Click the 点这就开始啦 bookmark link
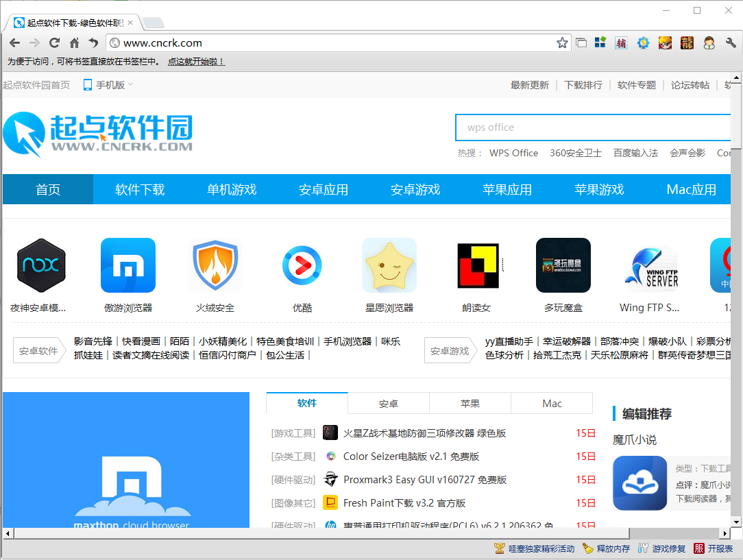Screen dimensions: 743x560 [x=196, y=62]
